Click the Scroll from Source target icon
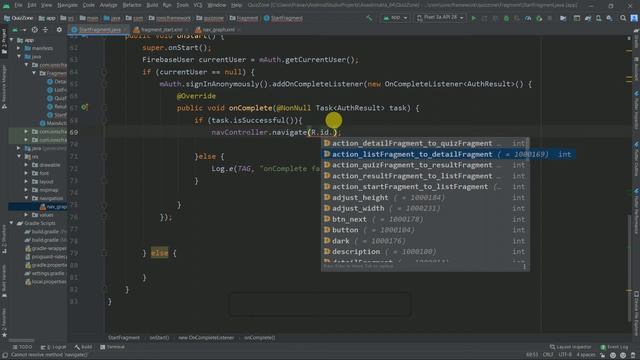The image size is (640, 360). point(35,30)
